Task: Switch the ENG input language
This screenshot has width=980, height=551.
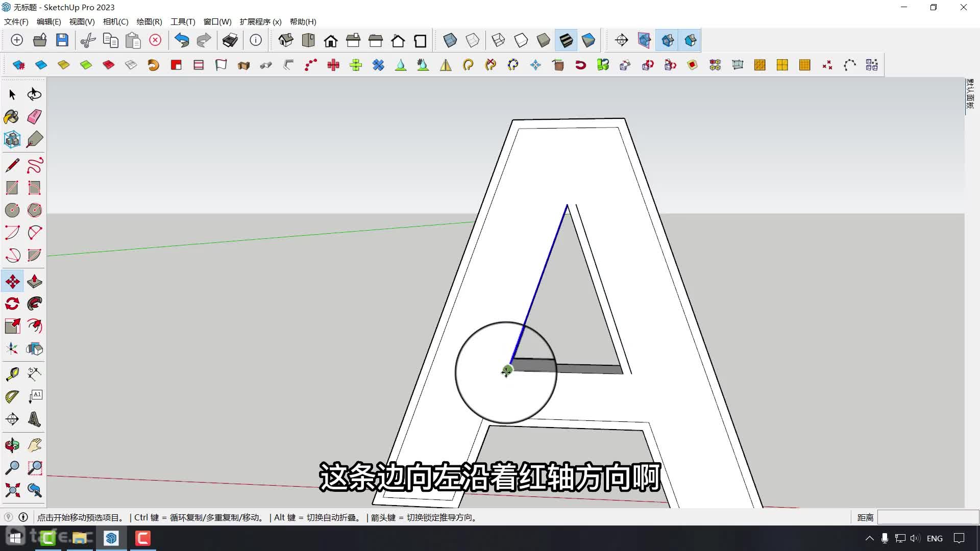Action: coord(935,538)
